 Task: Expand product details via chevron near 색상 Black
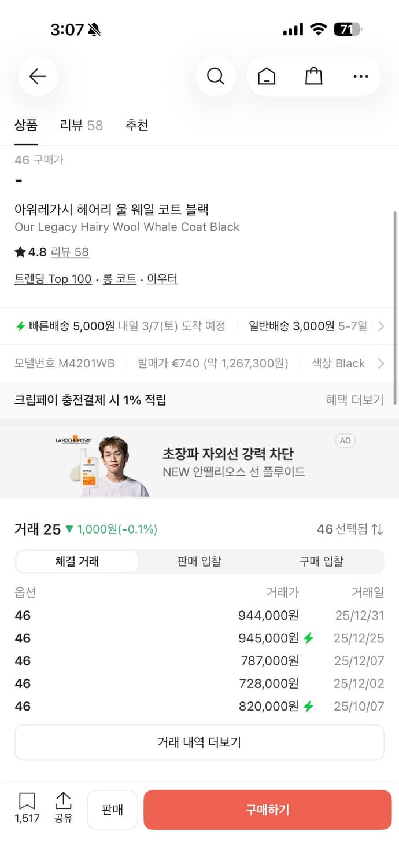coord(381,363)
